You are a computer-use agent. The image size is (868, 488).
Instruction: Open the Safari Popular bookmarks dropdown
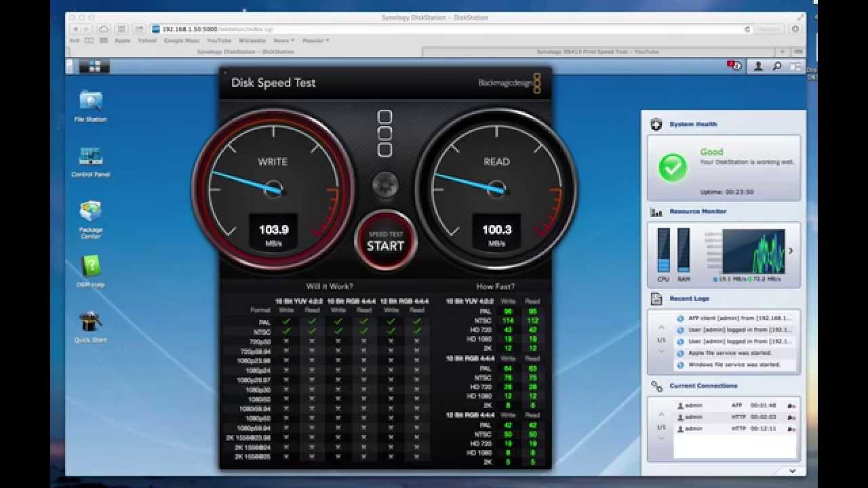click(x=315, y=41)
